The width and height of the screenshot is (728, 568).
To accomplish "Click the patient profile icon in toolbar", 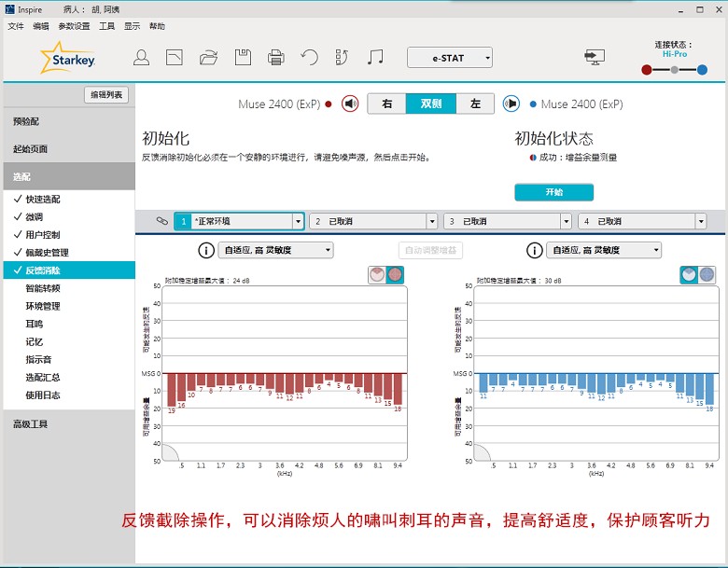I will (141, 58).
